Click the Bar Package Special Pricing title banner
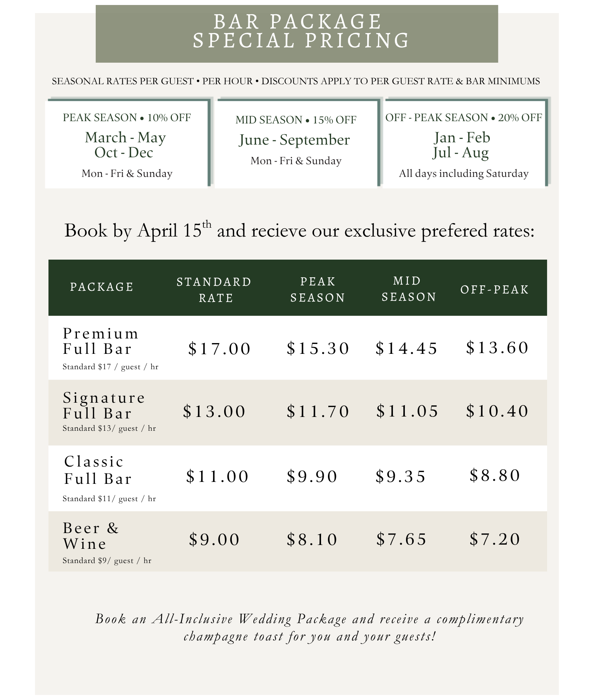This screenshot has width=594, height=700. [296, 33]
